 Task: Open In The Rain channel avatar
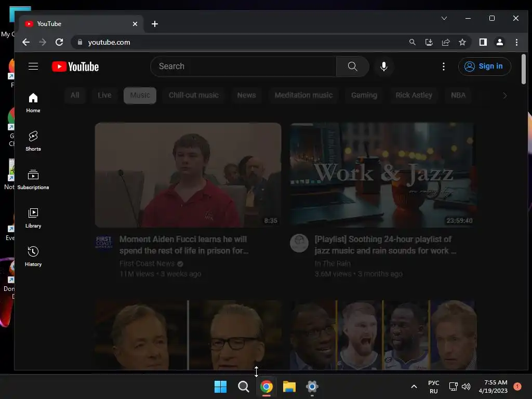[299, 243]
